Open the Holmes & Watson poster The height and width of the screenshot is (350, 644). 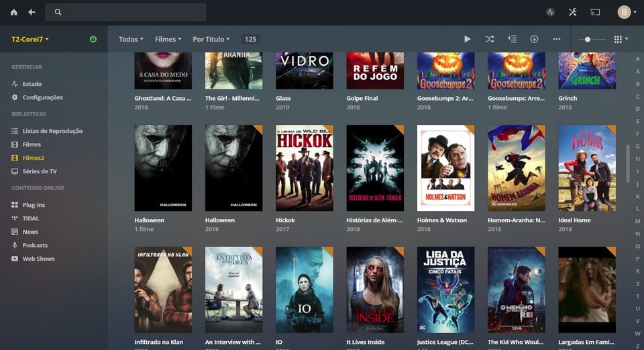(445, 168)
